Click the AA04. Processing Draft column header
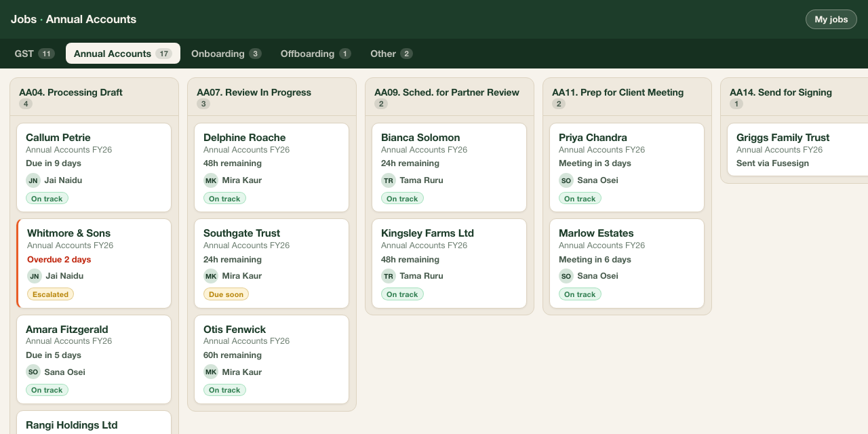Viewport: 868px width, 434px height. (x=94, y=97)
